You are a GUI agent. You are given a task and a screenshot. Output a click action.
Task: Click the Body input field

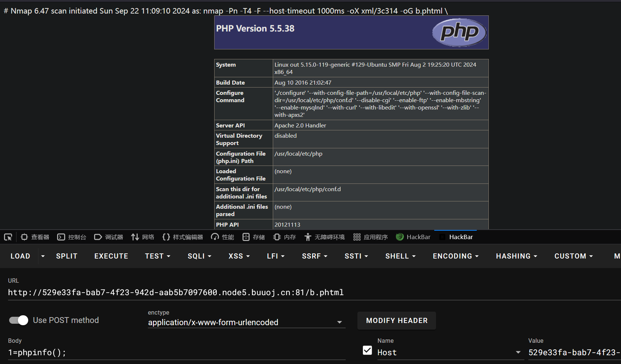[x=176, y=352]
